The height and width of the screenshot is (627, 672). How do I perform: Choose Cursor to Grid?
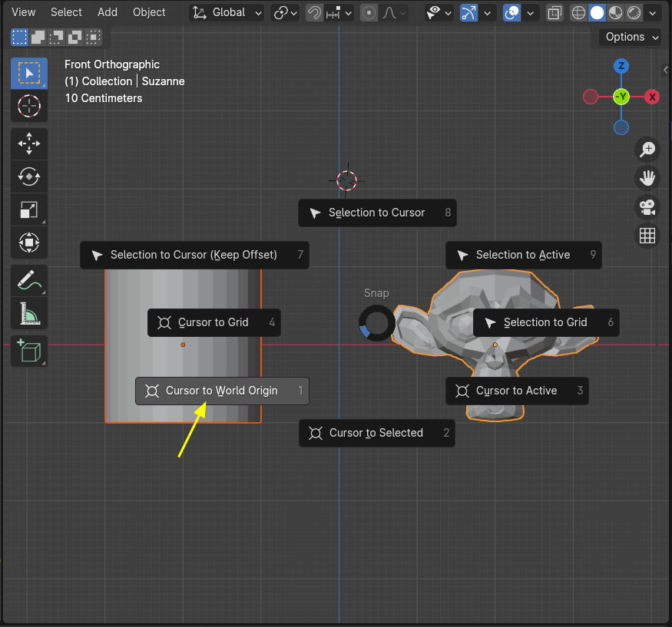point(214,322)
